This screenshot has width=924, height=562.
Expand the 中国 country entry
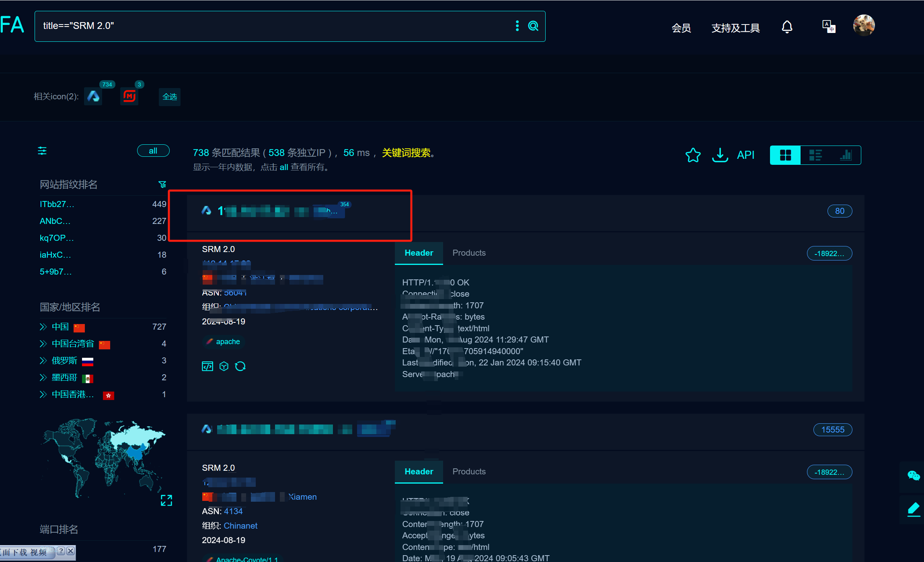43,327
